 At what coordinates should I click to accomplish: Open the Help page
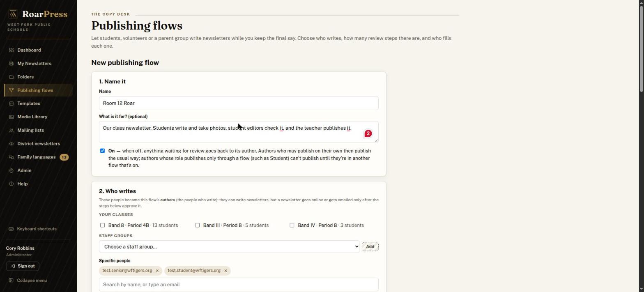pyautogui.click(x=39, y=184)
